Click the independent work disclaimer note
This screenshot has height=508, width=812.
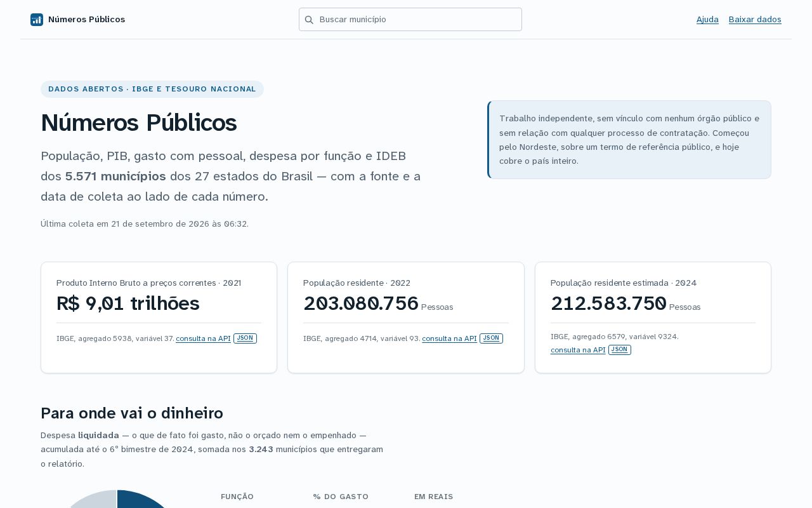(629, 140)
